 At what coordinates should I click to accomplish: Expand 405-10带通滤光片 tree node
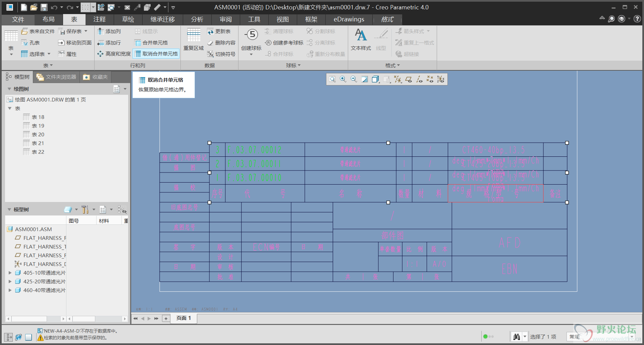[10, 273]
